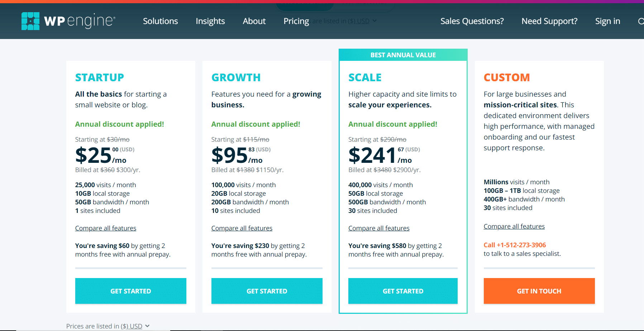
Task: Get started with Scale plan
Action: 403,291
